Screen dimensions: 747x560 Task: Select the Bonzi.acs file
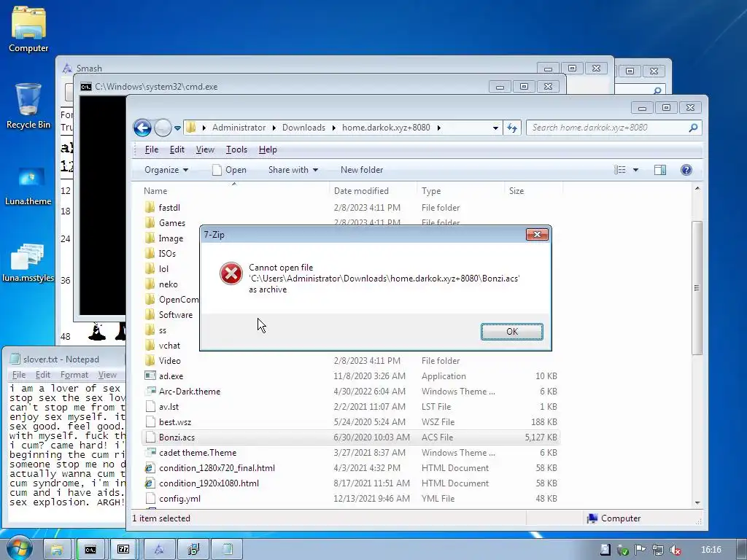tap(351, 437)
